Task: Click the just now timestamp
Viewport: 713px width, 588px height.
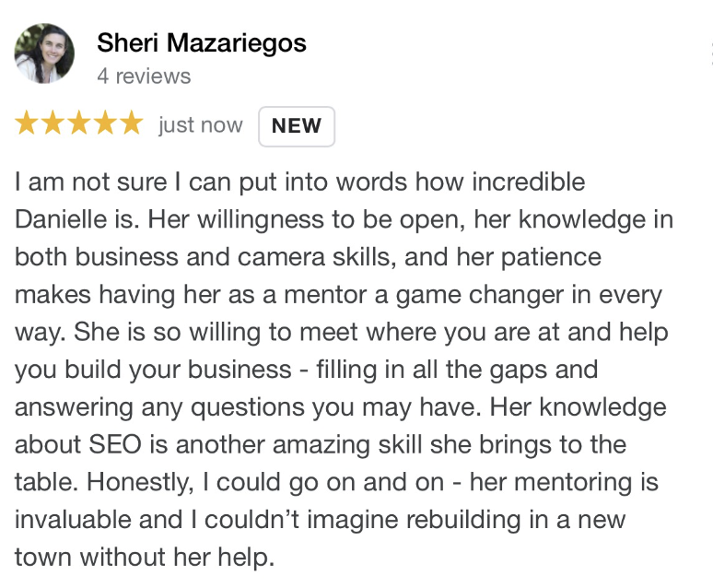Action: [x=201, y=124]
